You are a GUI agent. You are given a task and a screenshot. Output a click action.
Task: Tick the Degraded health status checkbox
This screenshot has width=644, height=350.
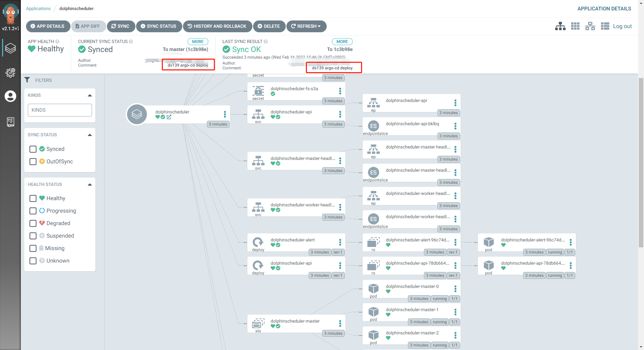(x=33, y=223)
